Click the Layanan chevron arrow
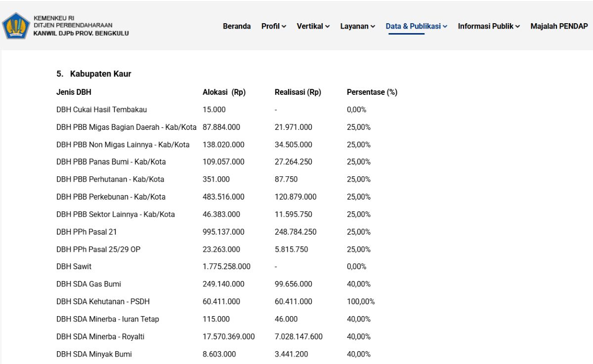 (x=373, y=27)
